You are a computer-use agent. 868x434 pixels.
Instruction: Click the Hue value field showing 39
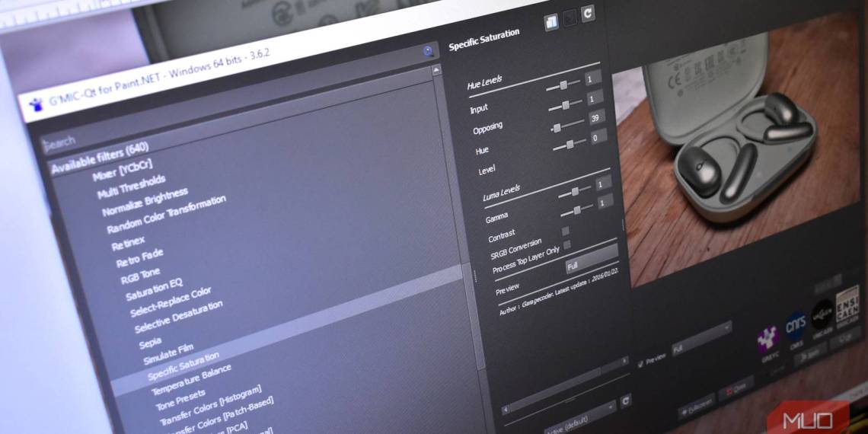[596, 117]
